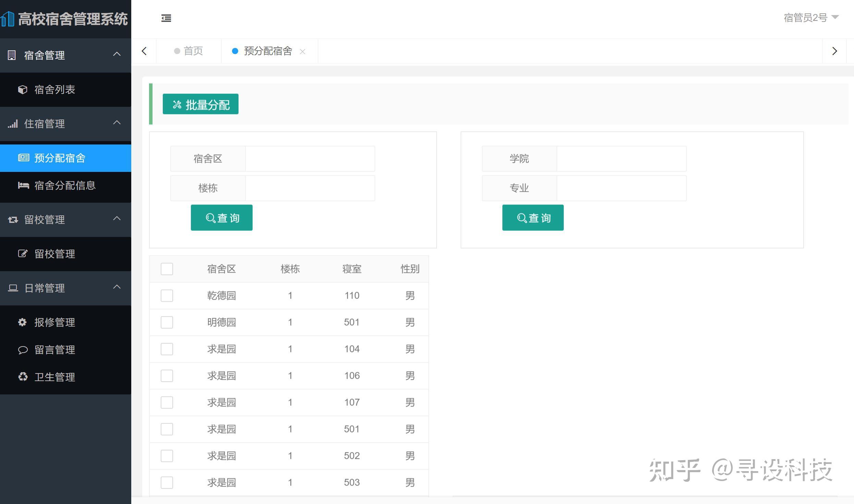The width and height of the screenshot is (854, 504).
Task: Click the 留校管理 edit pencil icon
Action: point(23,253)
